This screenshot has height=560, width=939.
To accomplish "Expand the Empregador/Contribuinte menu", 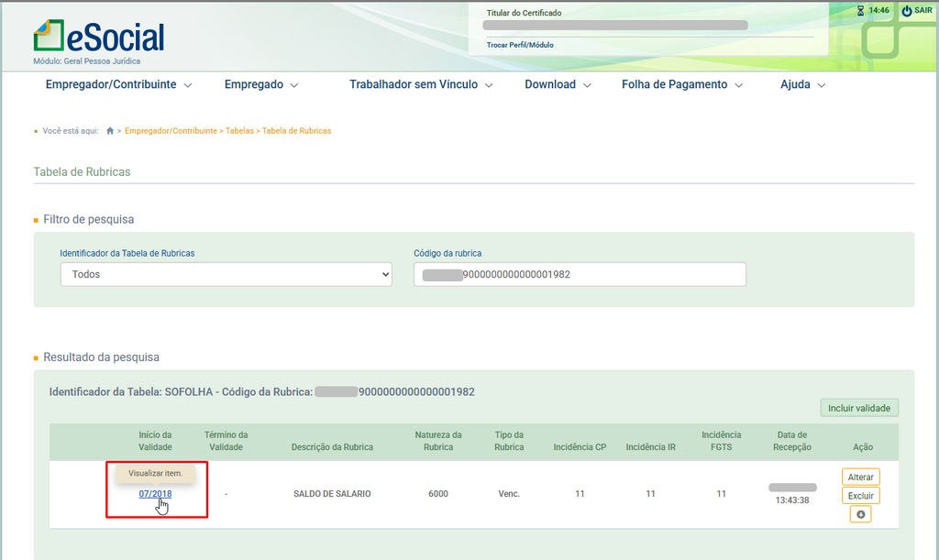I will coord(118,84).
